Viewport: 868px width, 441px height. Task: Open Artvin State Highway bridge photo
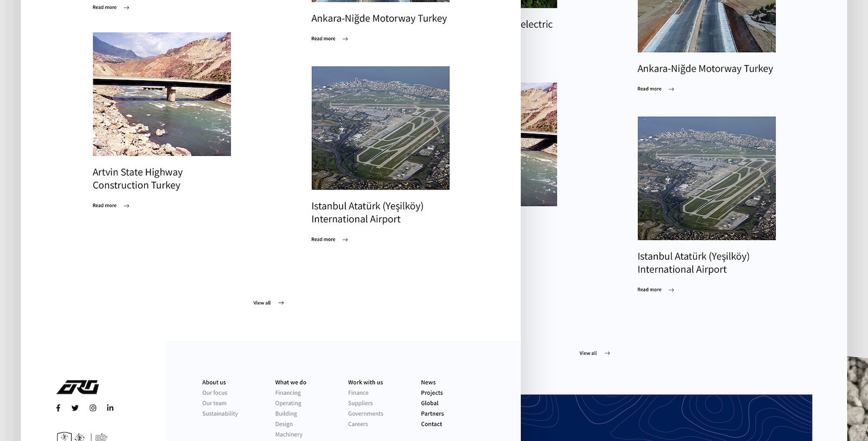pyautogui.click(x=162, y=94)
